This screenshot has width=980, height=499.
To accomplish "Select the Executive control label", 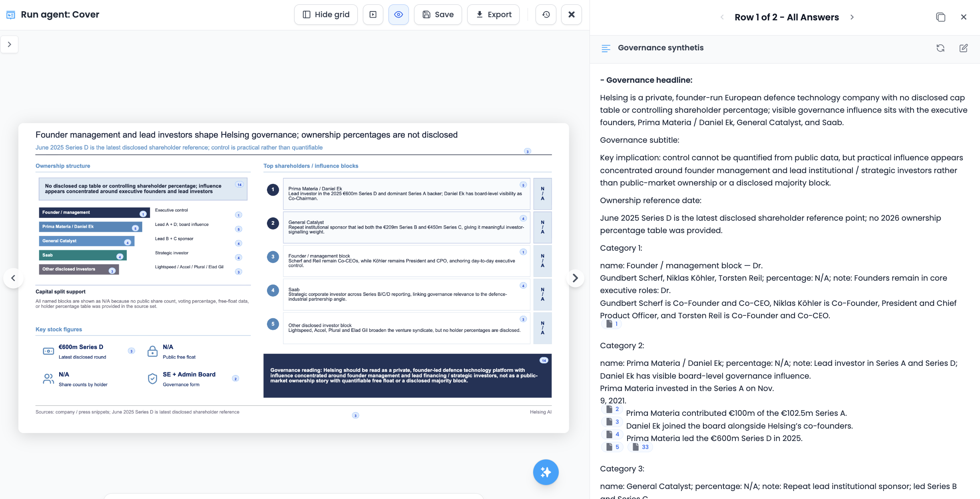I will (171, 210).
